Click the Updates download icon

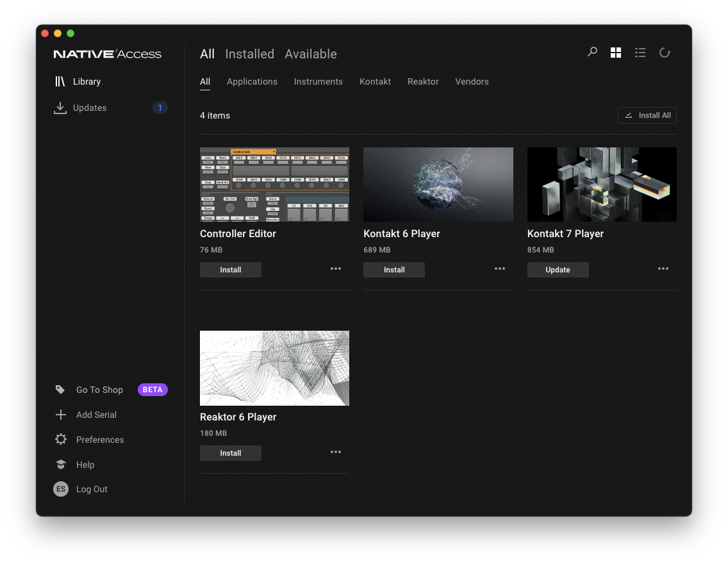tap(60, 108)
